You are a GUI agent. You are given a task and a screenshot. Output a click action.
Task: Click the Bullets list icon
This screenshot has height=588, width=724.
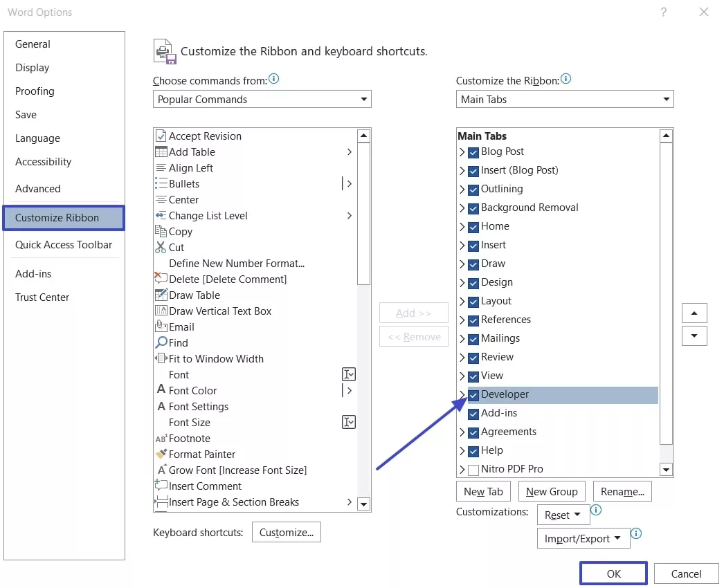tap(161, 184)
